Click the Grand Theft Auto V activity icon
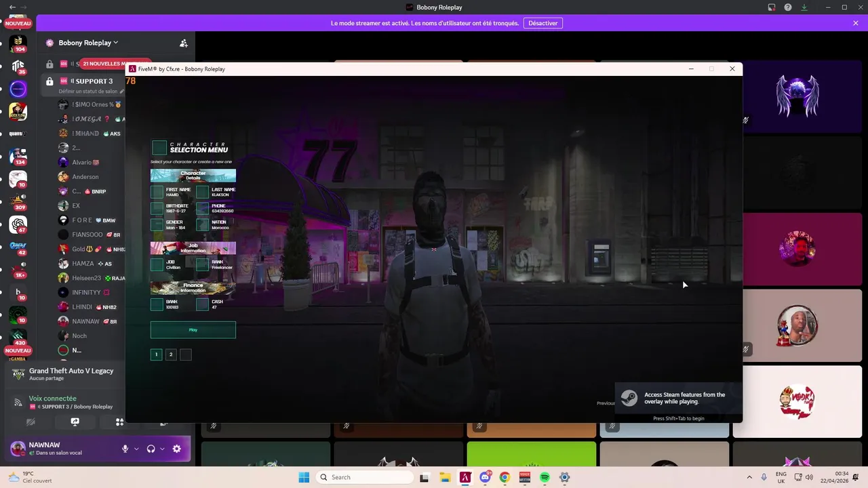 18,374
